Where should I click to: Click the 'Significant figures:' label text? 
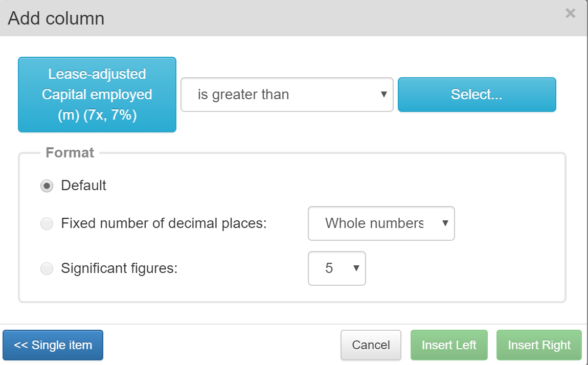(119, 268)
